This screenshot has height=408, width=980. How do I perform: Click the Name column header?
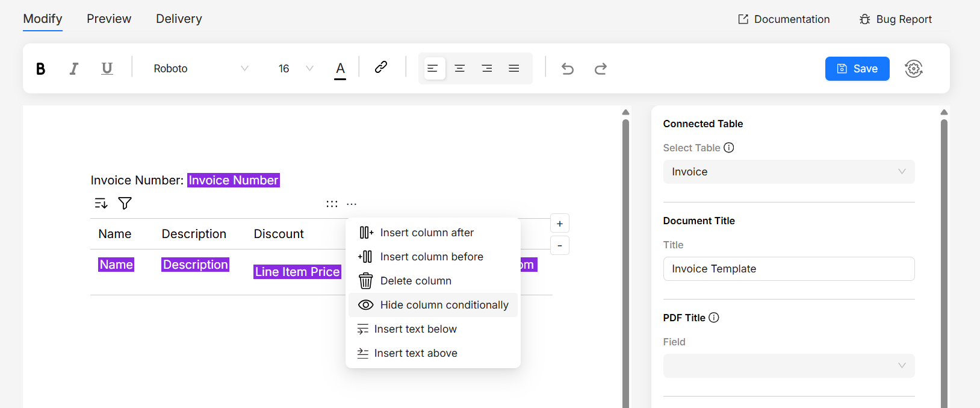[115, 234]
